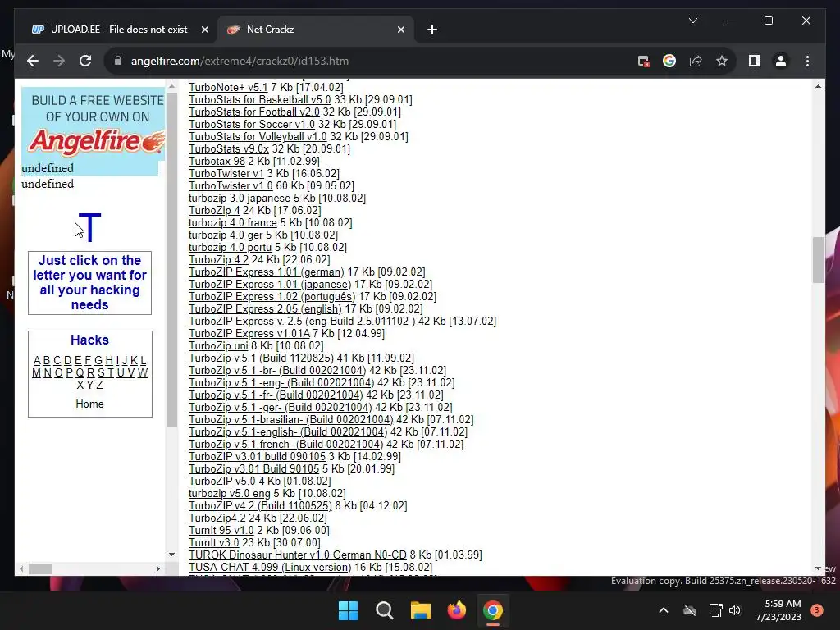Click the left frame scroll-up arrow
The width and height of the screenshot is (840, 630).
pos(171,86)
